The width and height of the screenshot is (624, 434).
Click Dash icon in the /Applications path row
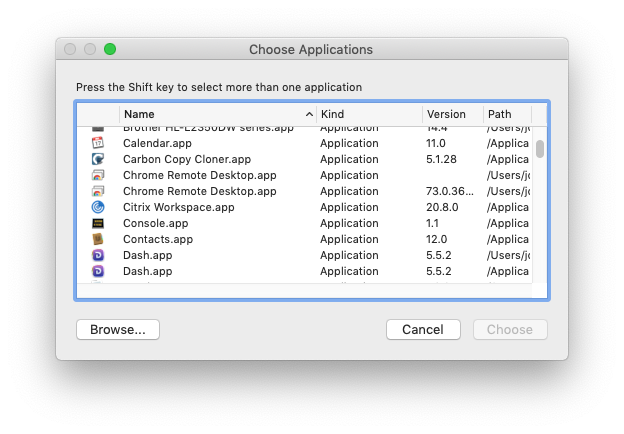pyautogui.click(x=98, y=271)
